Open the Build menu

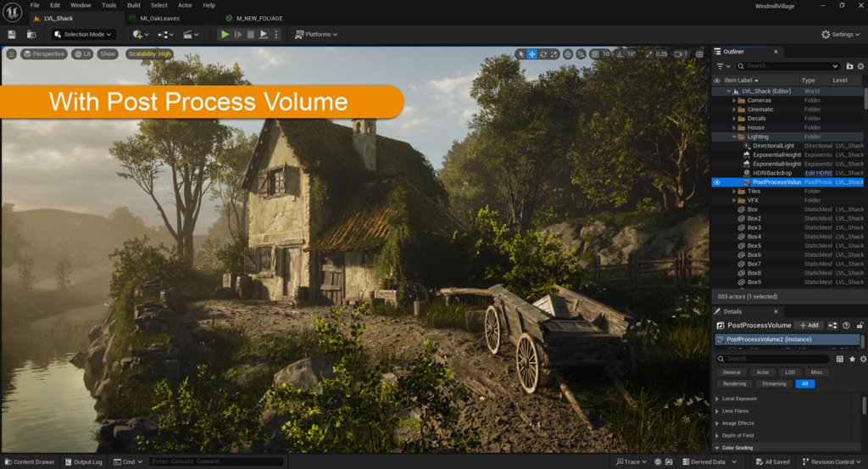pos(133,5)
